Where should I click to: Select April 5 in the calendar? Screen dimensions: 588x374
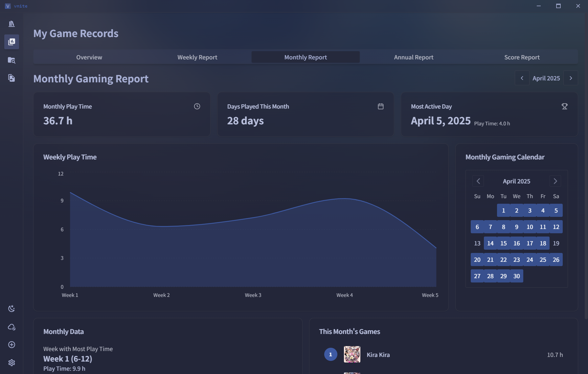pyautogui.click(x=556, y=210)
